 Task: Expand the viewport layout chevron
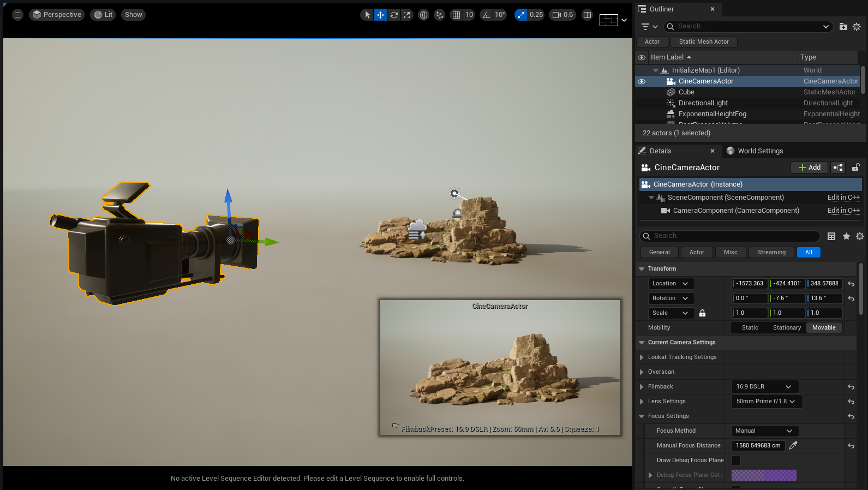click(x=624, y=20)
